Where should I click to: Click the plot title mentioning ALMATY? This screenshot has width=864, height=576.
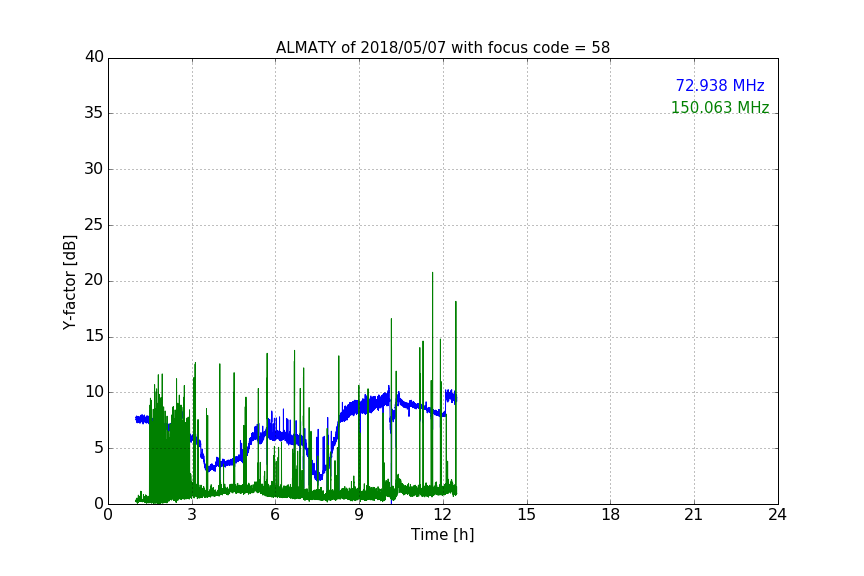point(442,48)
